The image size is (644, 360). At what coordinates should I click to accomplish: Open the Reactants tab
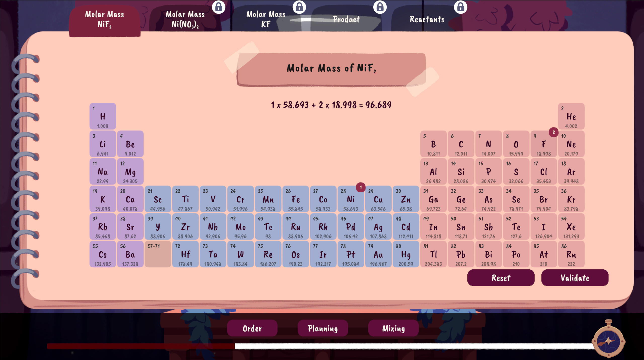(x=427, y=19)
